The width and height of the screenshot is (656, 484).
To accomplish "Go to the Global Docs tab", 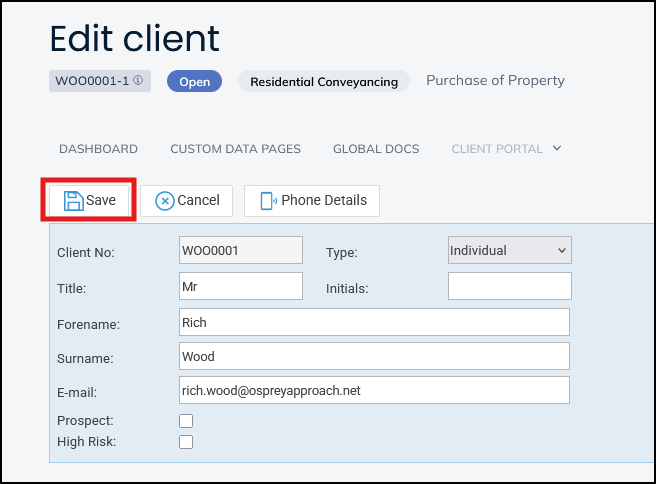I will pos(376,149).
